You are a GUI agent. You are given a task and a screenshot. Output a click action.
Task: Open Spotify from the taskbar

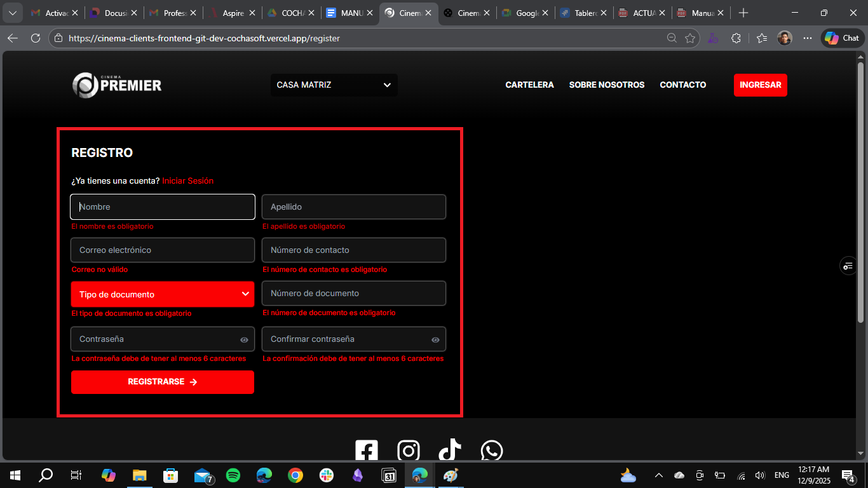[x=233, y=475]
